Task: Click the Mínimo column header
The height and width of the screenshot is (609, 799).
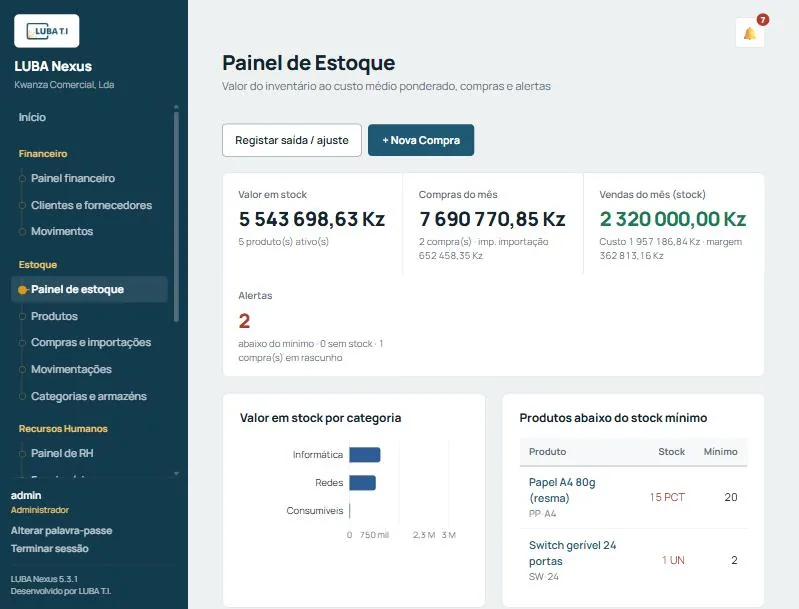Action: (x=721, y=452)
